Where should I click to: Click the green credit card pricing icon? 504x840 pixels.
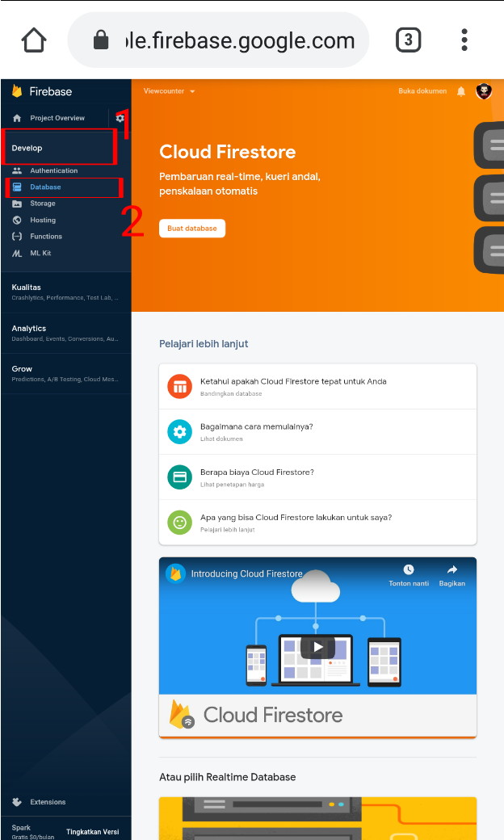(x=180, y=477)
